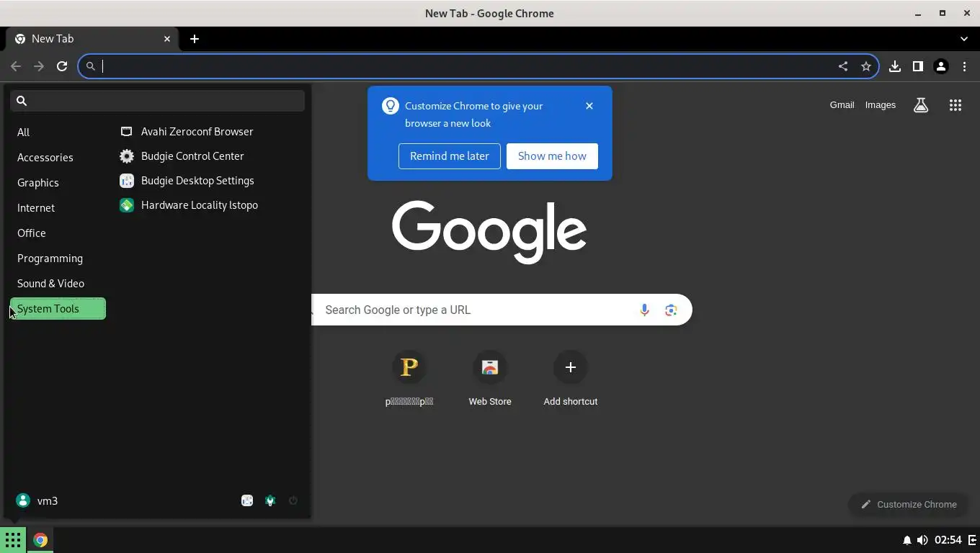Image resolution: width=980 pixels, height=553 pixels.
Task: Select the All category
Action: 58,132
